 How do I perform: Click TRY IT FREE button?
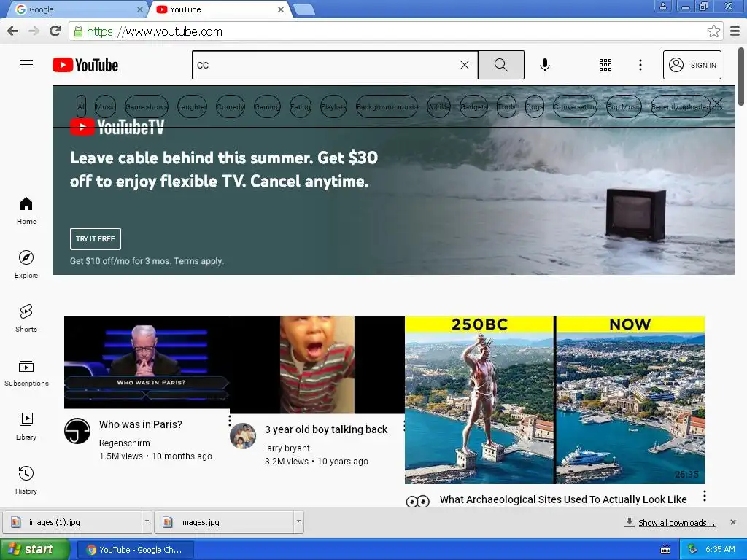click(96, 238)
